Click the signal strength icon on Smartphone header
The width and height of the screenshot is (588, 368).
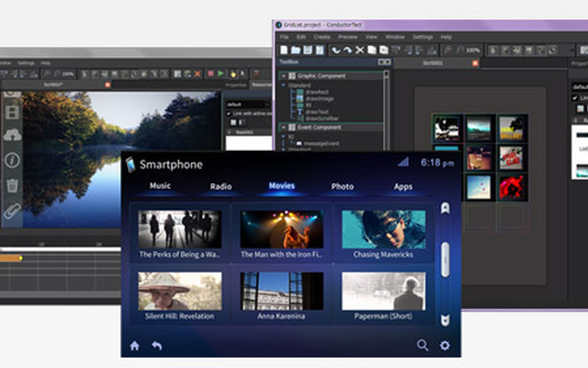tap(403, 162)
